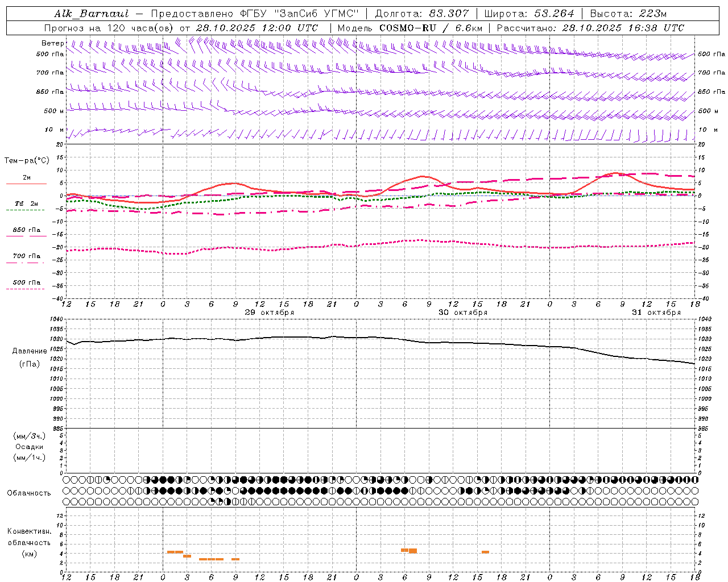This screenshot has height=582, width=728.
Task: Click the right-side 10 м wind level label
Action: (708, 130)
